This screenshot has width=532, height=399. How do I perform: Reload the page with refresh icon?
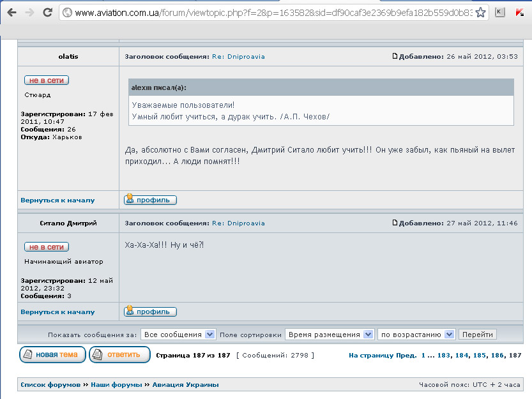[x=48, y=12]
